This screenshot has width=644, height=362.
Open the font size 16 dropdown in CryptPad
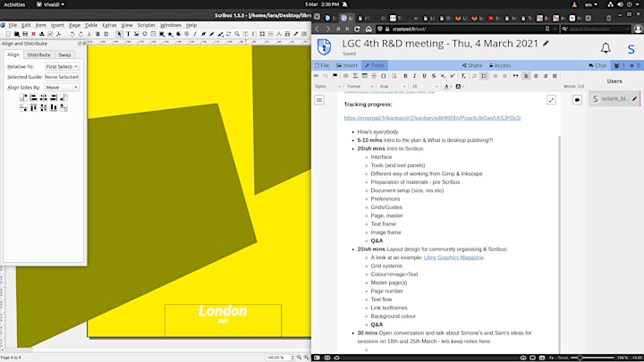[425, 87]
